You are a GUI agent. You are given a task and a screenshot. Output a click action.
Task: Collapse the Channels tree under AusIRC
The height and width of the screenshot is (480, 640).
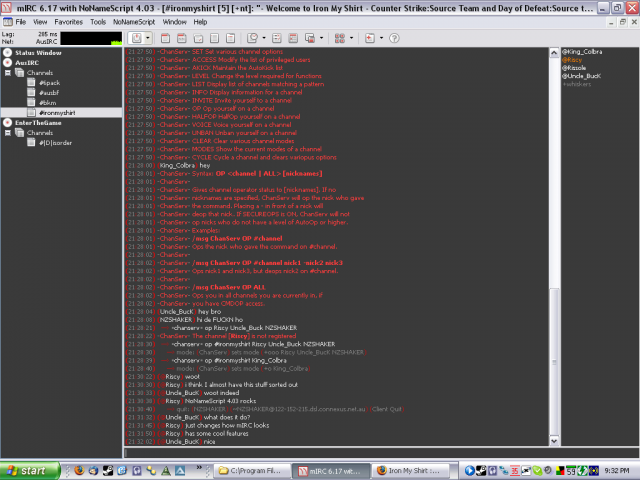coord(7,73)
